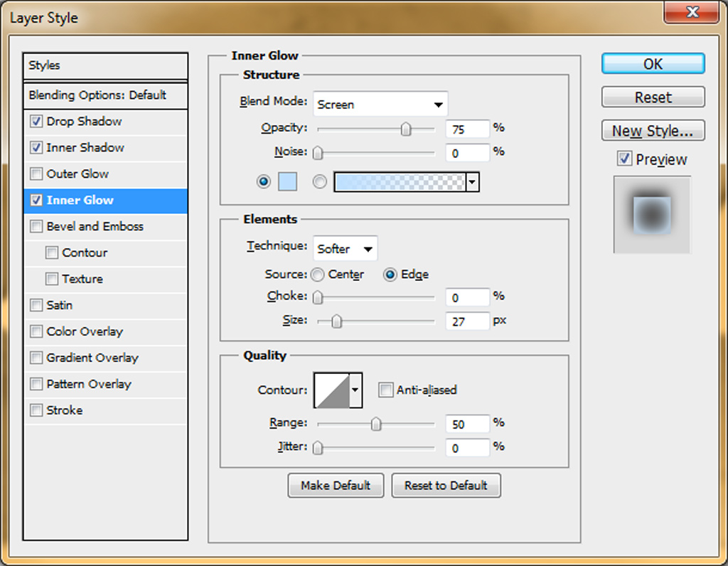Click the Range slider handle
This screenshot has width=728, height=566.
click(x=376, y=424)
